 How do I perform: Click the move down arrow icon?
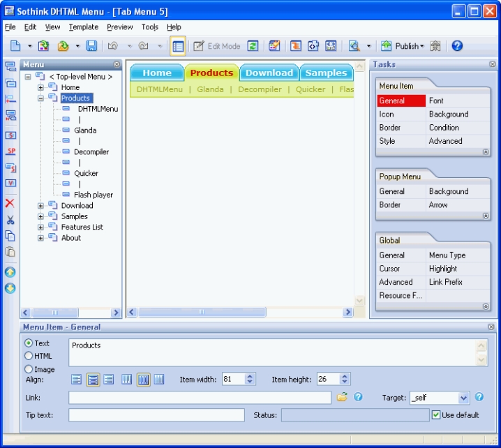click(10, 288)
